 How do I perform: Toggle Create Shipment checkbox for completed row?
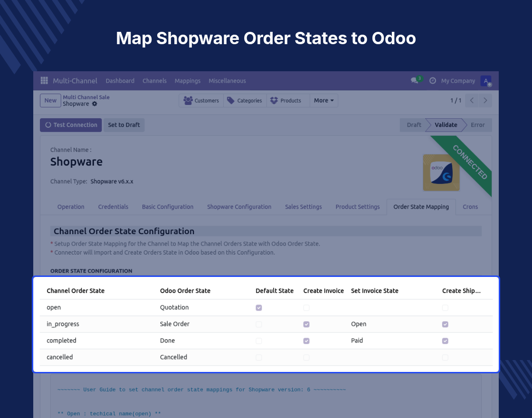click(x=445, y=341)
